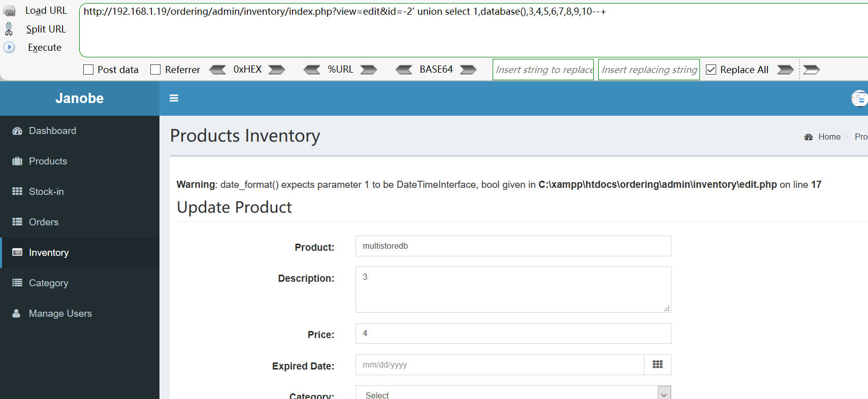Click inside the HackBar URL text area

(473, 30)
